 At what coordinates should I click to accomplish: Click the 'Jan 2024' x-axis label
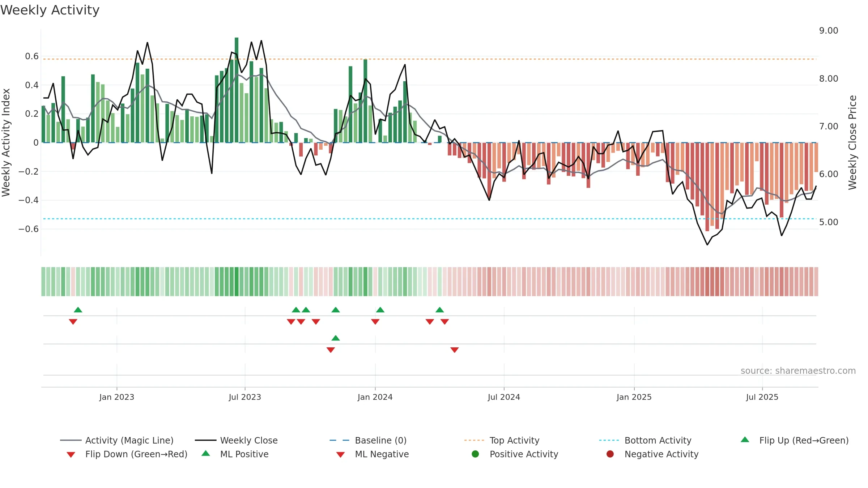(x=375, y=397)
